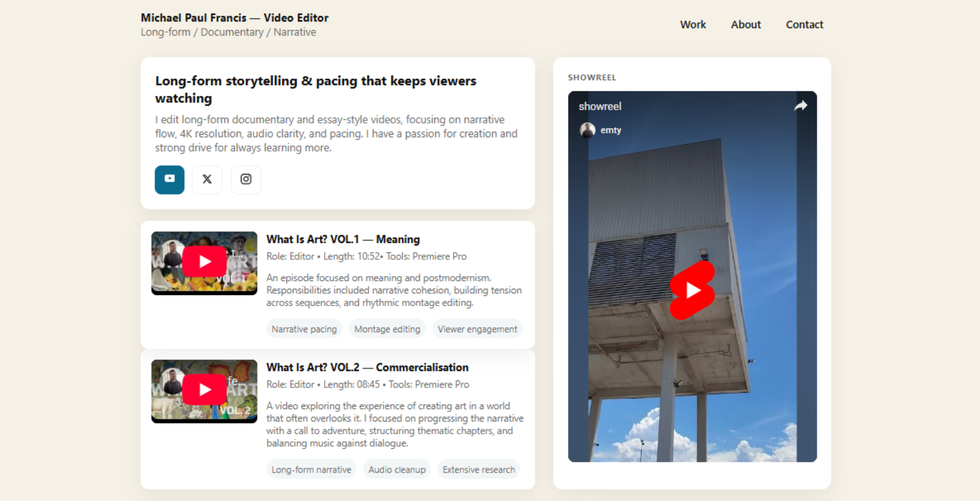Select the Long-form narrative tag
This screenshot has width=980, height=501.
311,469
